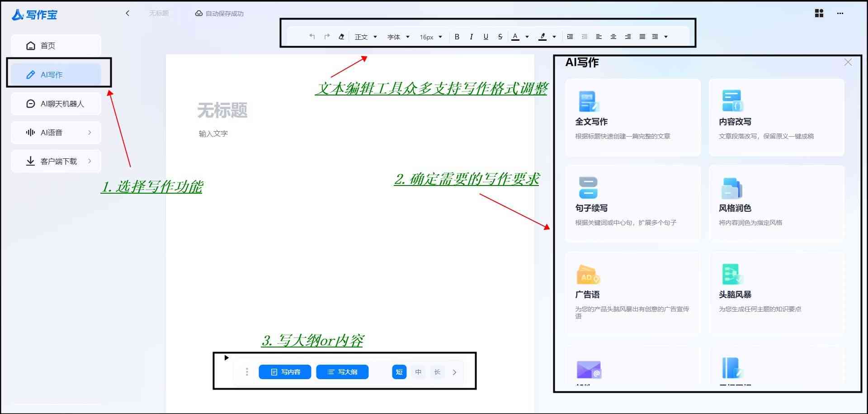Open the 字体 font dropdown
Screen dimensions: 868x414
[398, 37]
